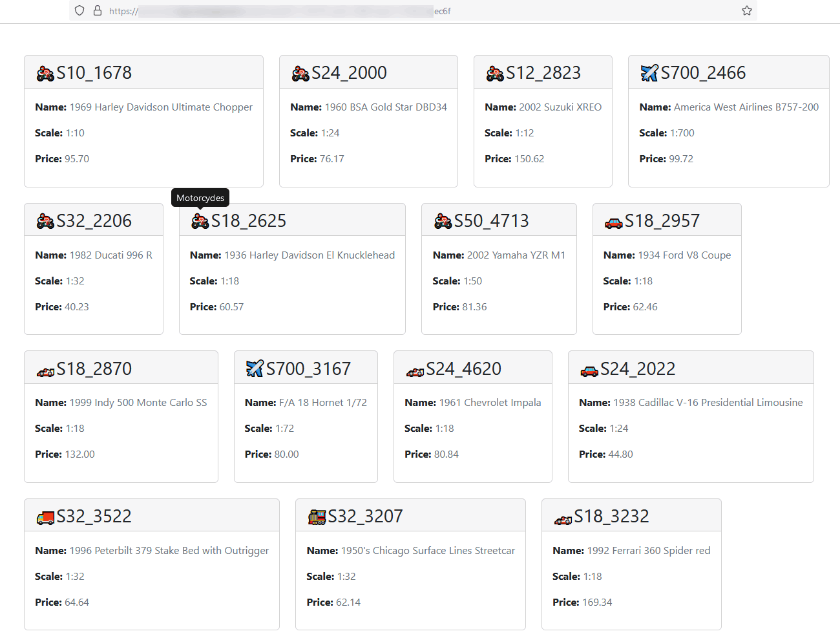Click the Motorcycles tooltip label
This screenshot has height=640, width=840.
(200, 197)
